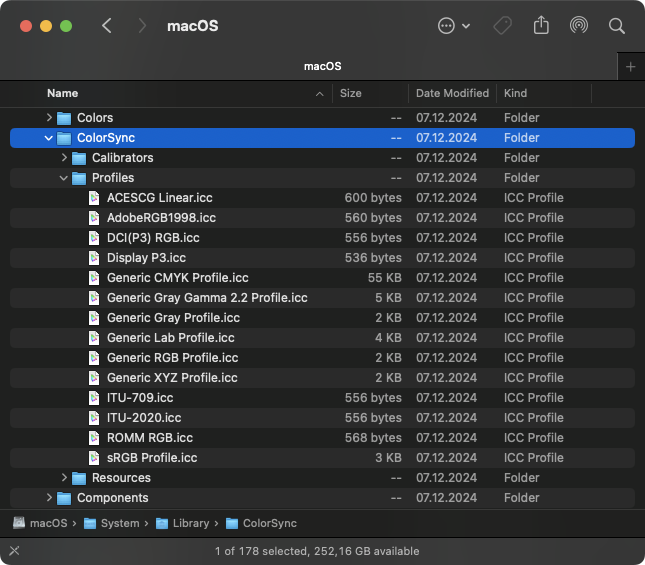
Task: Expand the Resources folder
Action: [x=64, y=477]
